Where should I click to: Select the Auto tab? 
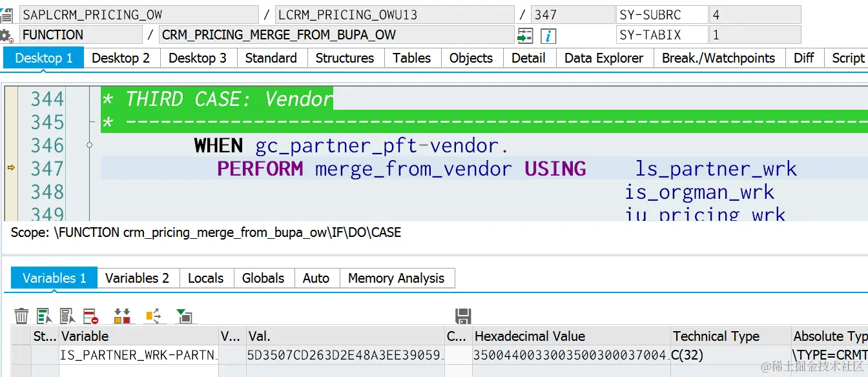[x=316, y=278]
